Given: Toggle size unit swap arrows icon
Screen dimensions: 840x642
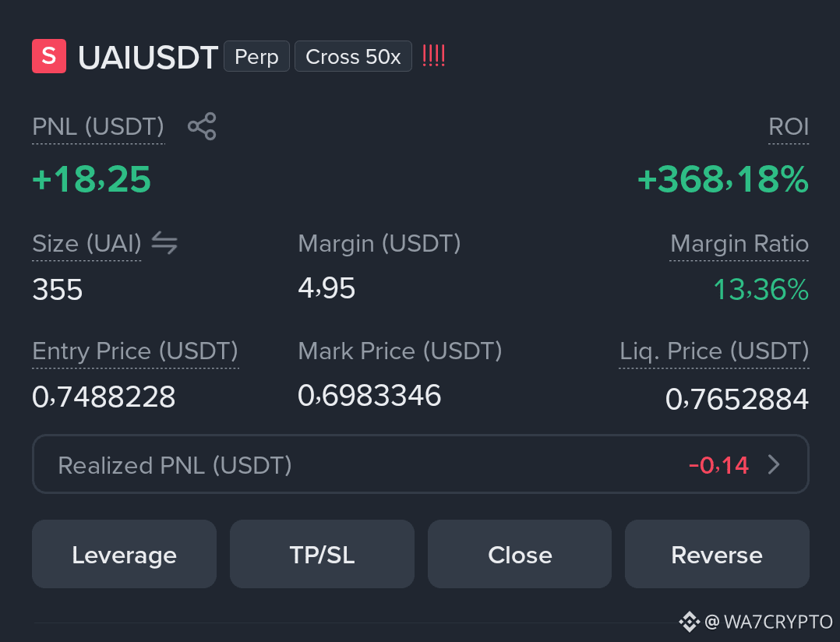Looking at the screenshot, I should tap(164, 243).
